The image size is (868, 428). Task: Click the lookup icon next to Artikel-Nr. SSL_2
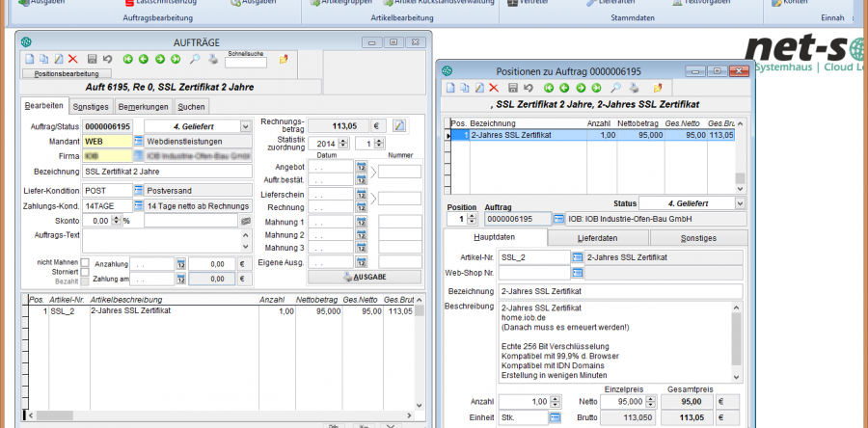coord(578,257)
